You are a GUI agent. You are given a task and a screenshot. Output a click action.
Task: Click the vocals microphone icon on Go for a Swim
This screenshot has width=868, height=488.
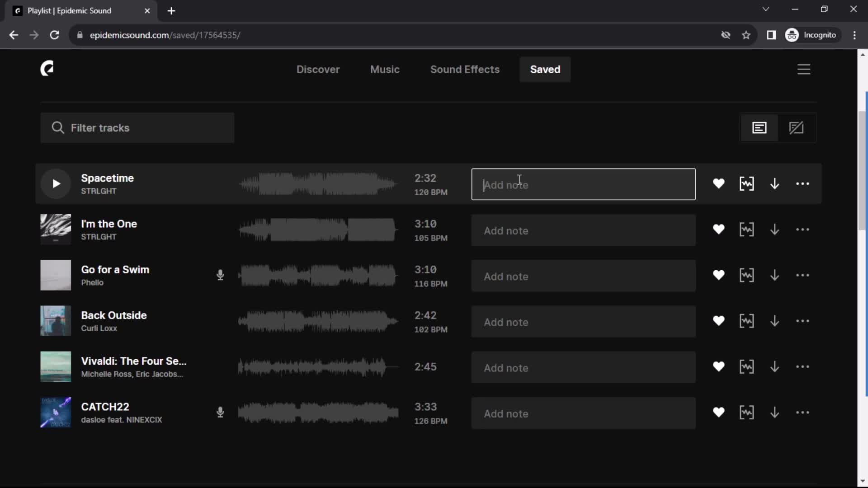pos(220,275)
